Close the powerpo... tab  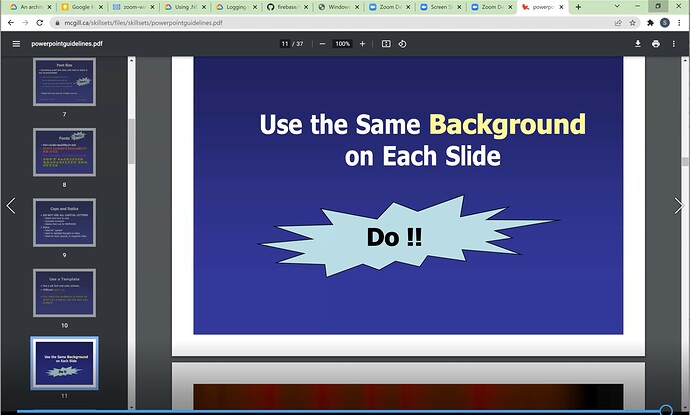[561, 7]
